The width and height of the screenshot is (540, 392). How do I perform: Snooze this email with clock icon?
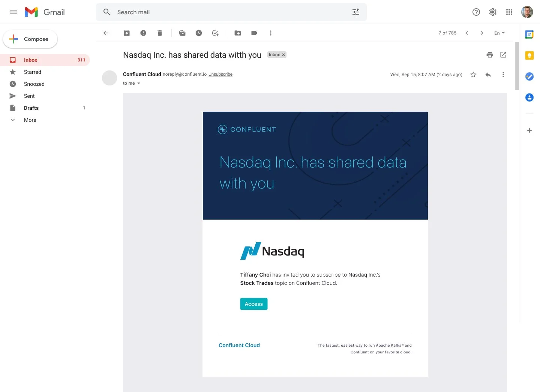click(x=199, y=33)
